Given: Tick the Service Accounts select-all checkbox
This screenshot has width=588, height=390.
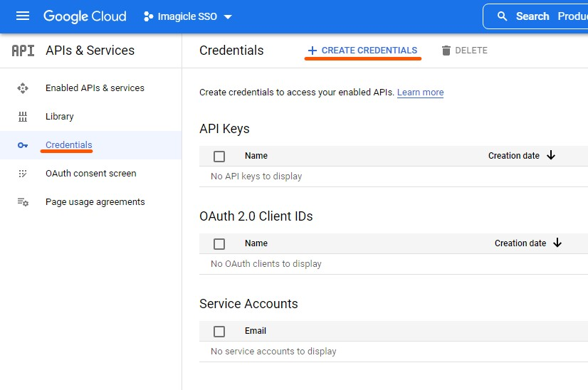Looking at the screenshot, I should [219, 331].
